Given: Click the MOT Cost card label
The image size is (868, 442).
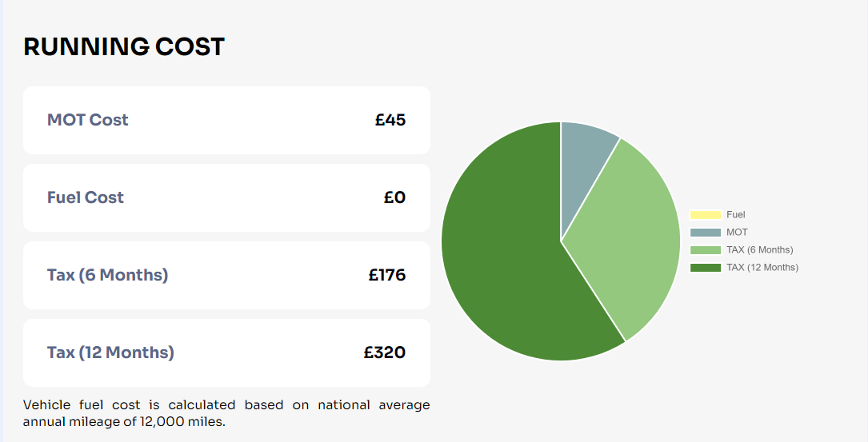Looking at the screenshot, I should 87,120.
